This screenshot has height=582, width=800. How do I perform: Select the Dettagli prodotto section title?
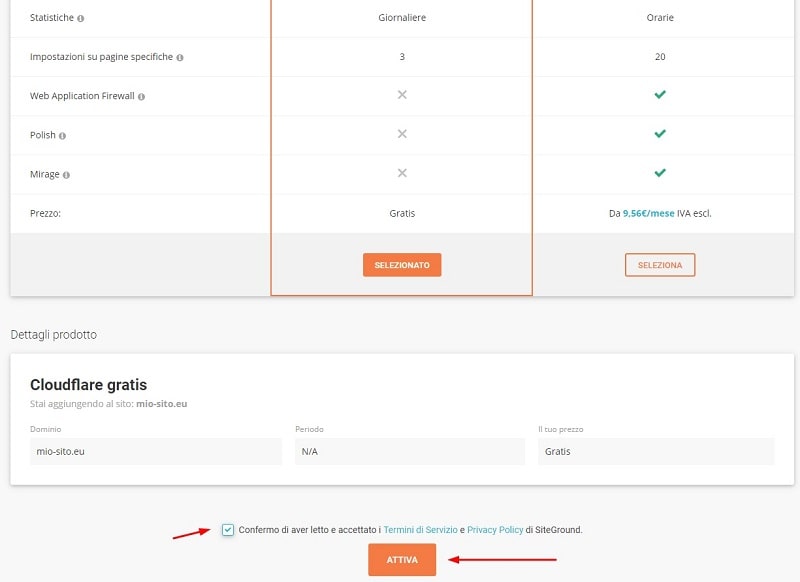coord(54,335)
